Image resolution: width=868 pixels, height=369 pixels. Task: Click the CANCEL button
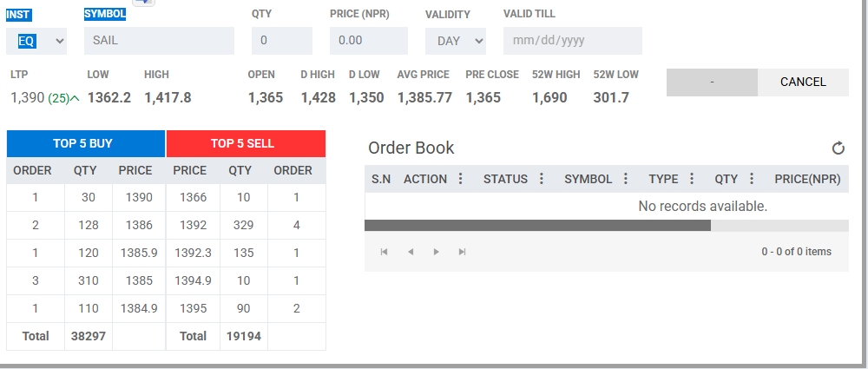click(803, 82)
